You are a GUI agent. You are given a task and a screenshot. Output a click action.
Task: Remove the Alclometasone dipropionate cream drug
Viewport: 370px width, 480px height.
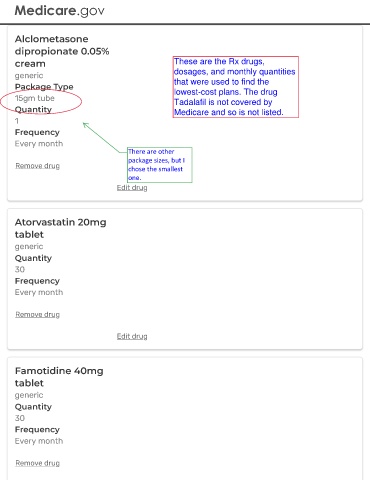coord(37,166)
